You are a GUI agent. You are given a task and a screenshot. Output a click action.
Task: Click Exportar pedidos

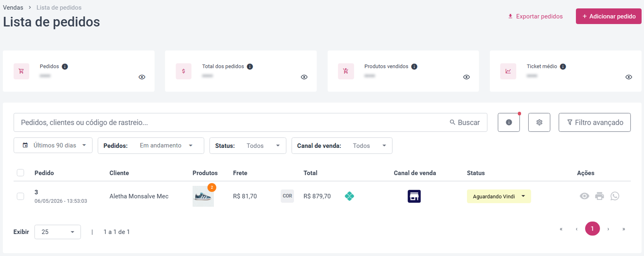tap(535, 16)
